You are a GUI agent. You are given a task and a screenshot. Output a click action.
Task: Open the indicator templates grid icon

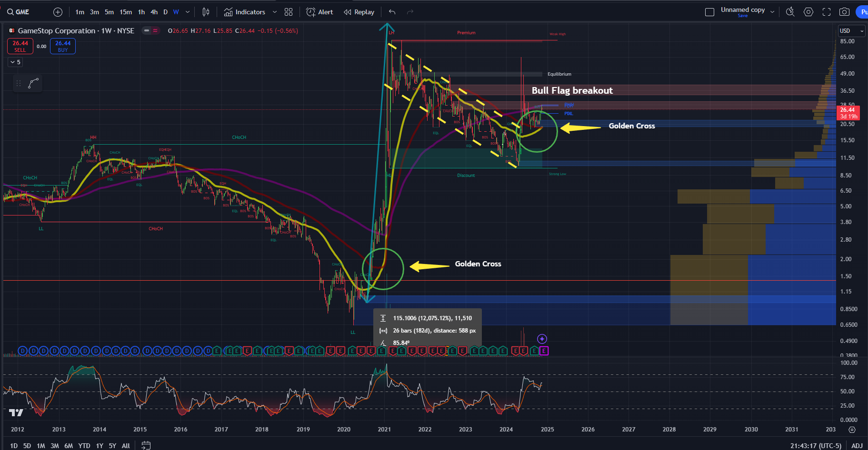[x=289, y=12]
